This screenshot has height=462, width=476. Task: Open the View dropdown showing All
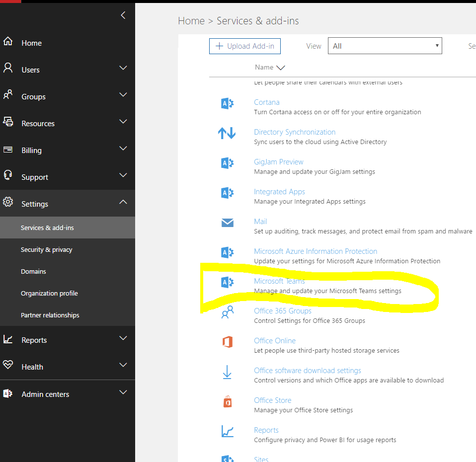click(x=385, y=46)
